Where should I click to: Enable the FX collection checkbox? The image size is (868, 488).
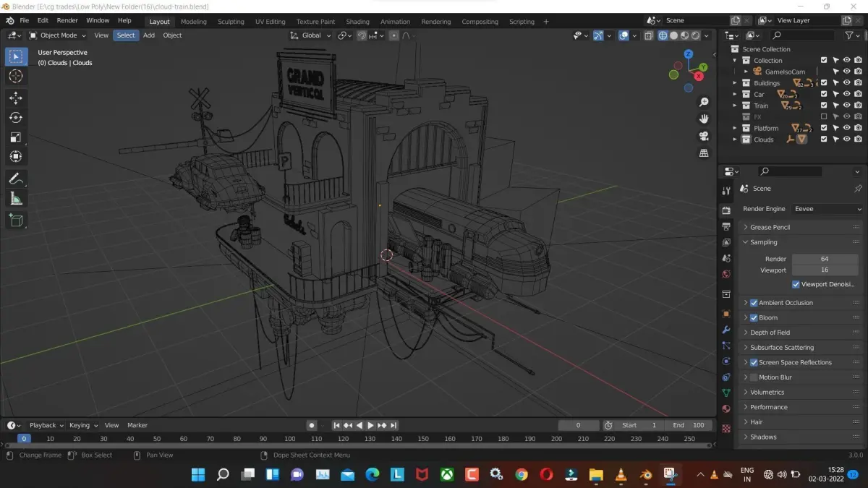pos(823,116)
